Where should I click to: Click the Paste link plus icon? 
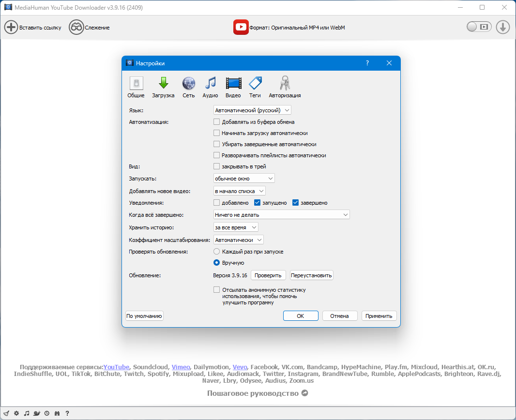11,27
